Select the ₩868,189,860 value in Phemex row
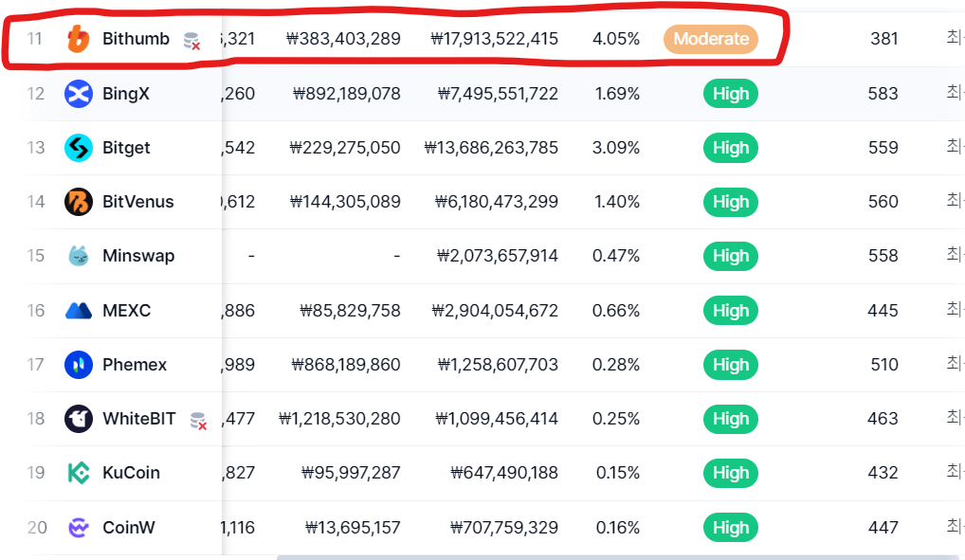The image size is (965, 560). coord(347,365)
